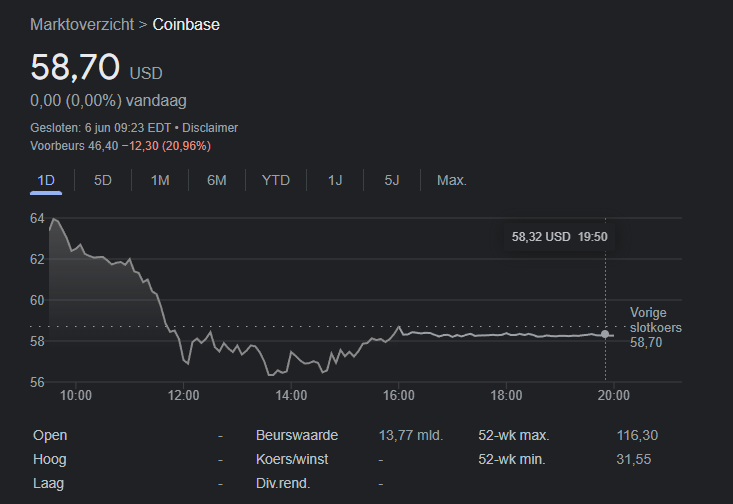The height and width of the screenshot is (504, 733).
Task: Click the 52-wk min. label
Action: (513, 460)
